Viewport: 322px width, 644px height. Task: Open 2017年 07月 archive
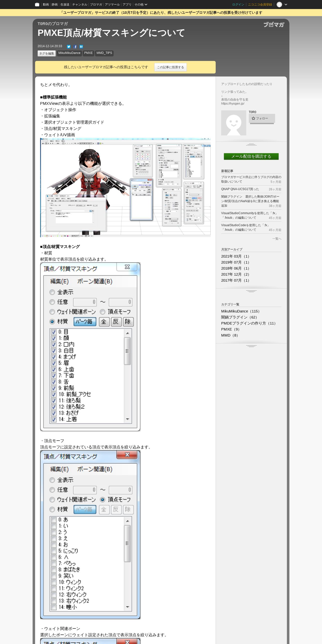[235, 280]
